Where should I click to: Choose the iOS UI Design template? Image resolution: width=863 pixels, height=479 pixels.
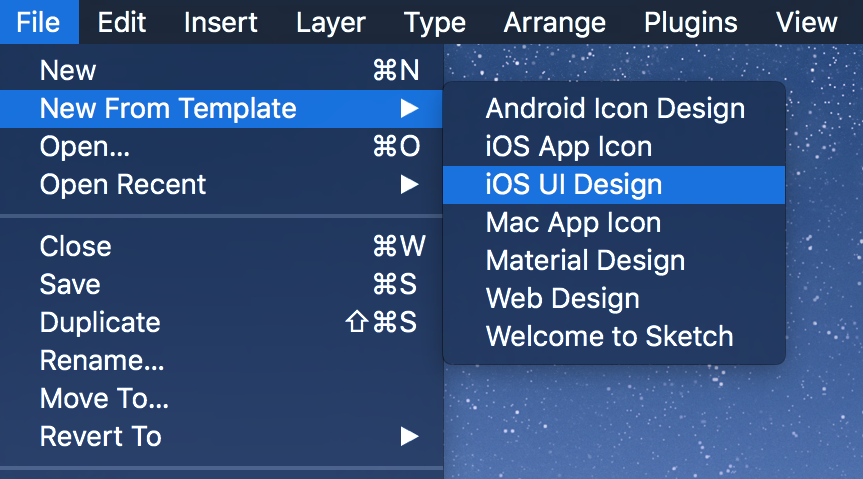point(574,184)
